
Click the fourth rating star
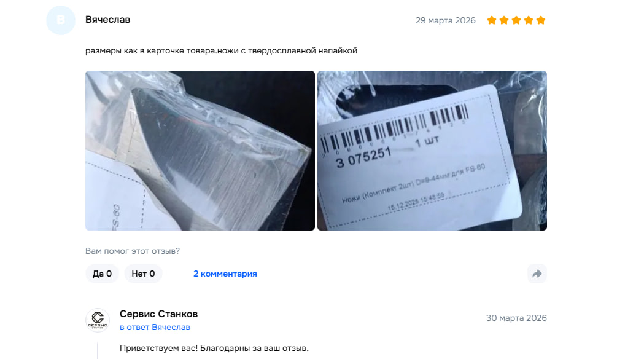(529, 20)
